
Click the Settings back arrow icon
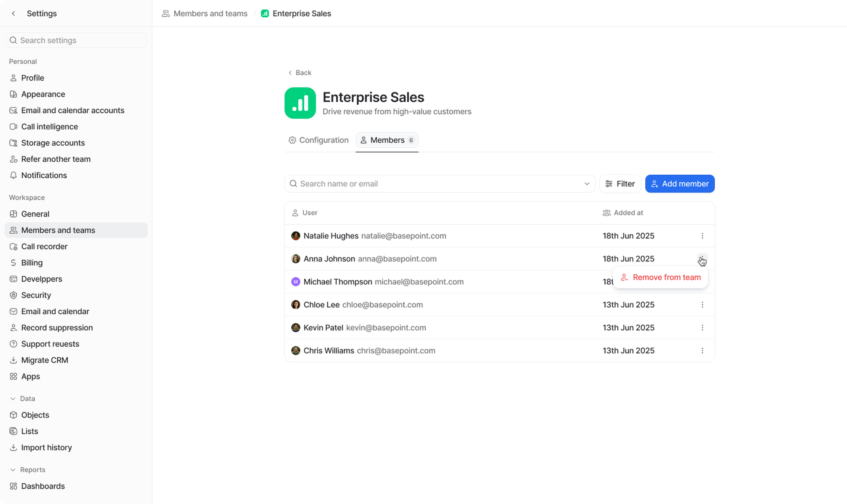14,14
